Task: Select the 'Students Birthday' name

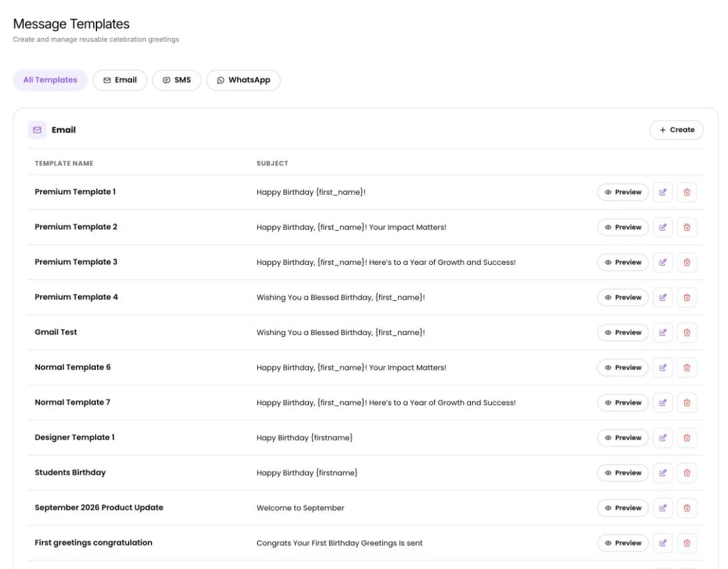Action: [x=70, y=473]
